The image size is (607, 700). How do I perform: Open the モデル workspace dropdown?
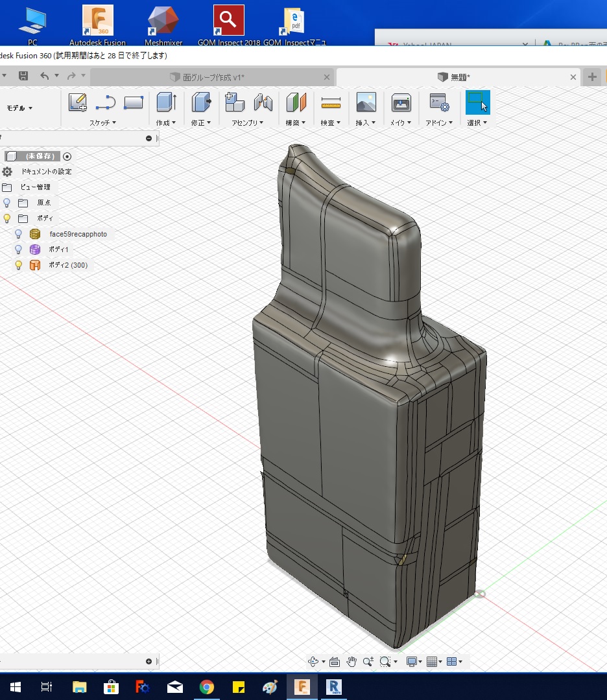pyautogui.click(x=19, y=108)
